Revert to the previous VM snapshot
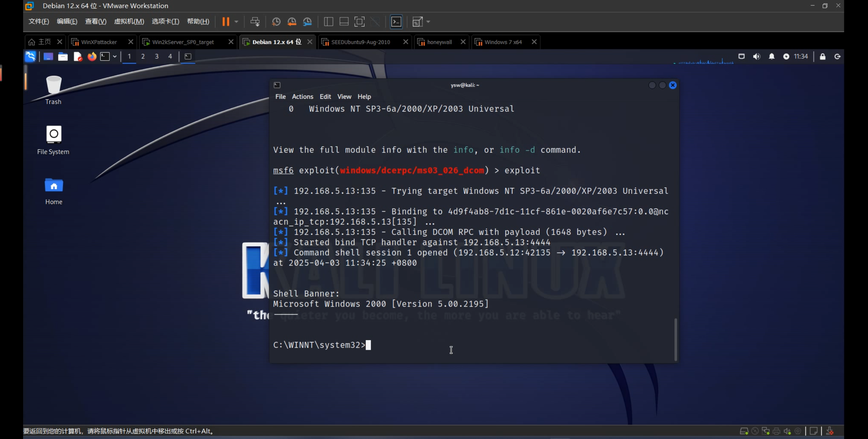The width and height of the screenshot is (868, 439). point(292,22)
